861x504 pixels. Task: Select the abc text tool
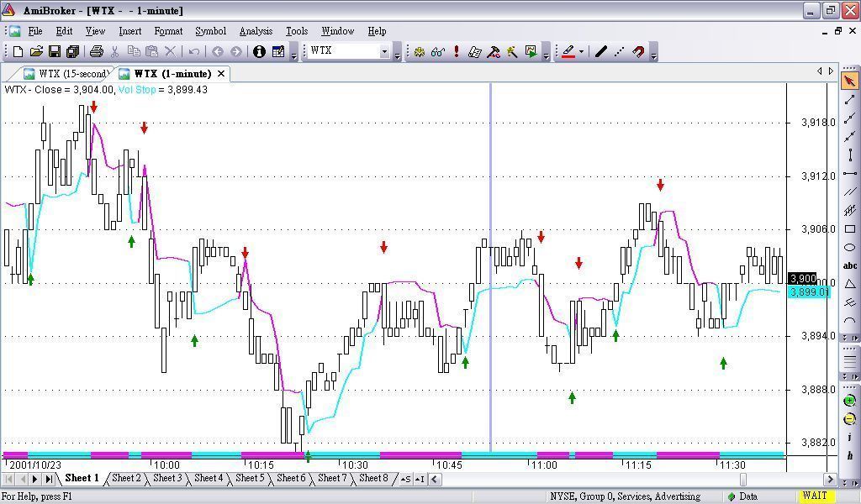coord(849,266)
